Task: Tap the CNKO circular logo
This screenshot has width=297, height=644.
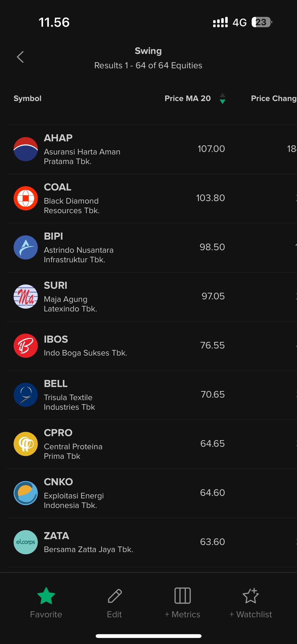Action: point(26,493)
